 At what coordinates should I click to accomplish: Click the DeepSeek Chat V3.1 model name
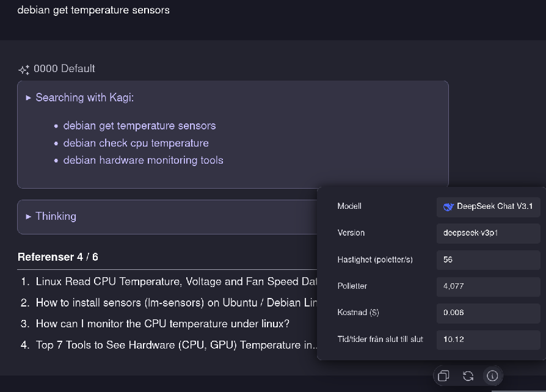point(495,206)
